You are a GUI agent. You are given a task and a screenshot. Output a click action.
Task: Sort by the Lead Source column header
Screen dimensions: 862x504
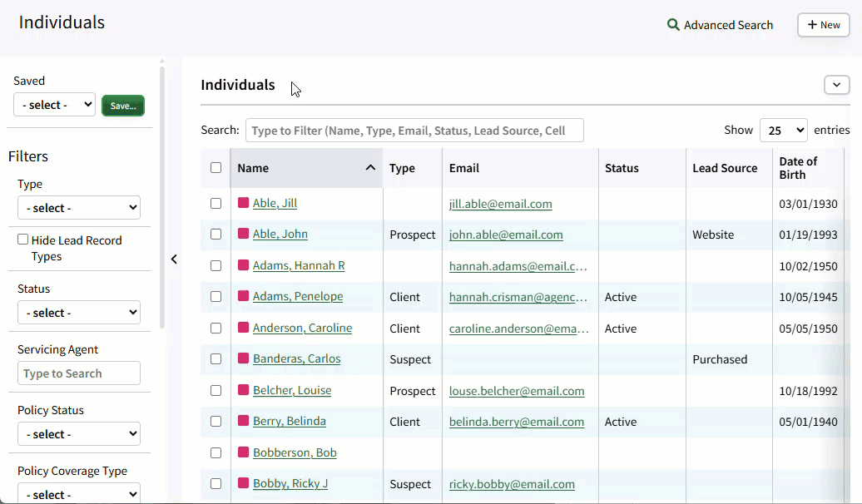729,168
